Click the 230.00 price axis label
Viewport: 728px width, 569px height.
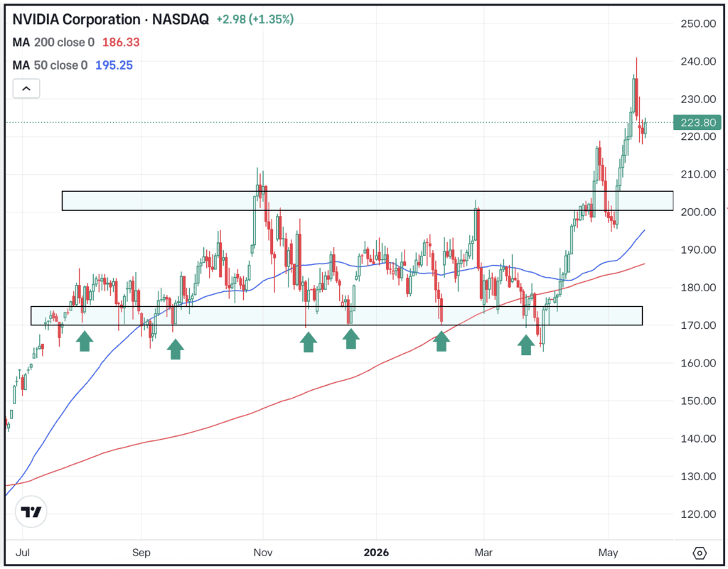[698, 99]
